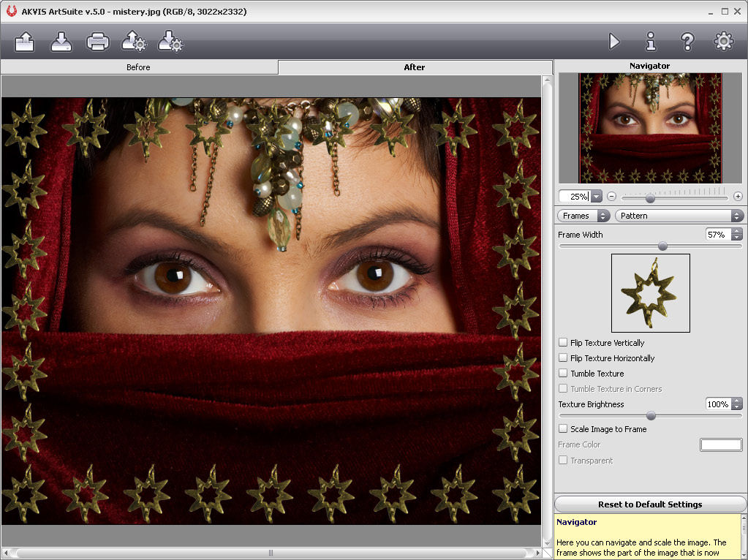Open the Preferences gear icon
The image size is (748, 560).
coord(723,42)
